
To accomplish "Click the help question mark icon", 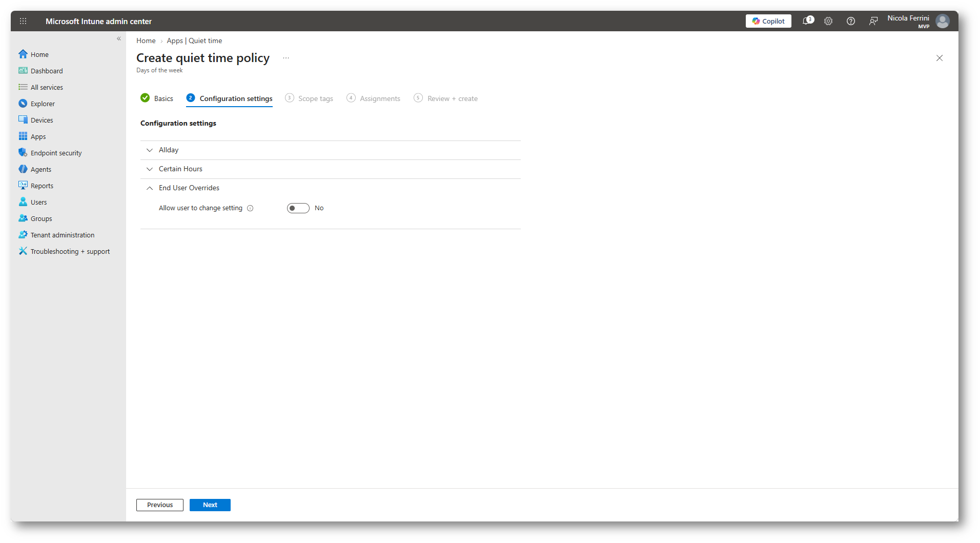I will [851, 21].
